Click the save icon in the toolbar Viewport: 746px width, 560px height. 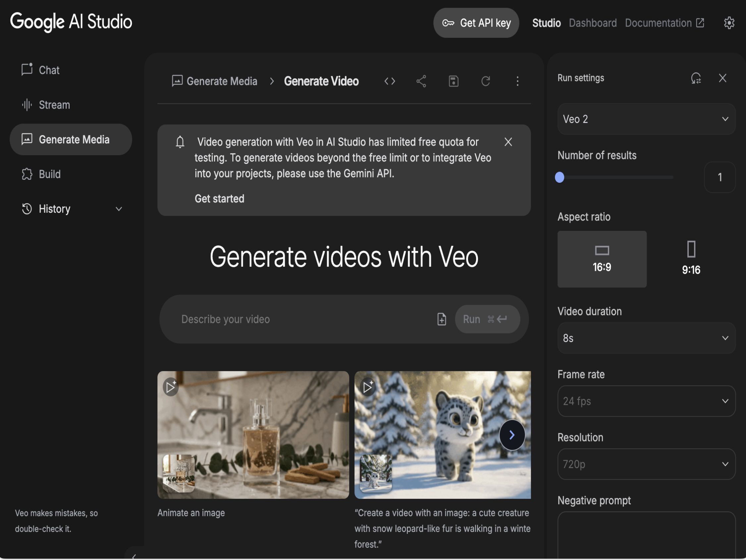453,81
